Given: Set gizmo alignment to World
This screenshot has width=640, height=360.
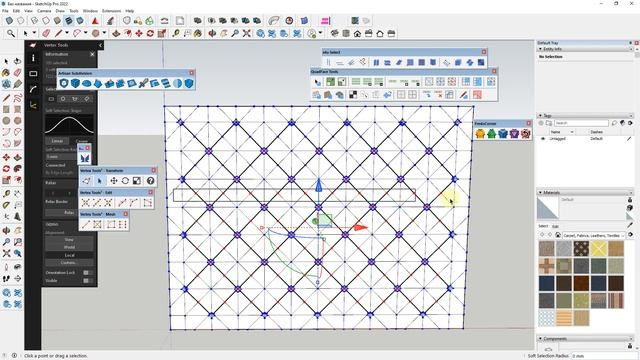Looking at the screenshot, I should (69, 247).
